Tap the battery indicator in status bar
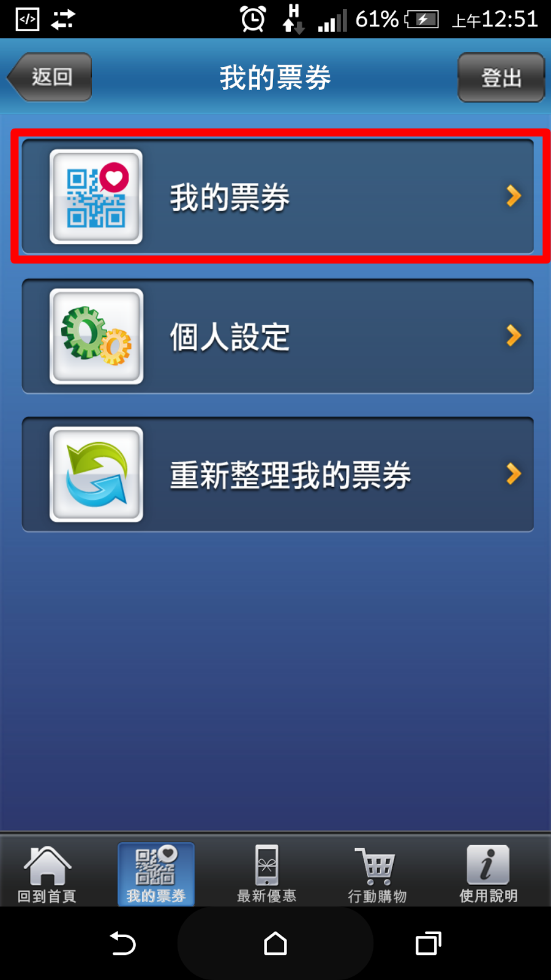551x980 pixels. click(422, 20)
